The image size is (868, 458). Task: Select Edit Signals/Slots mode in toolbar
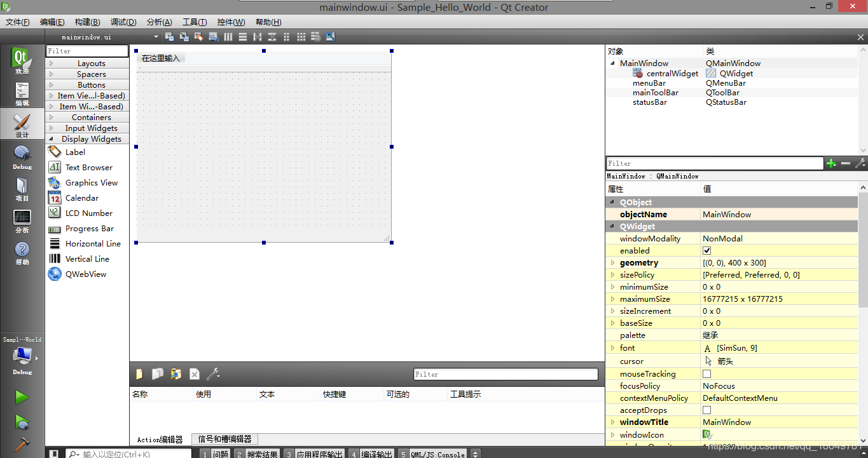coord(184,37)
